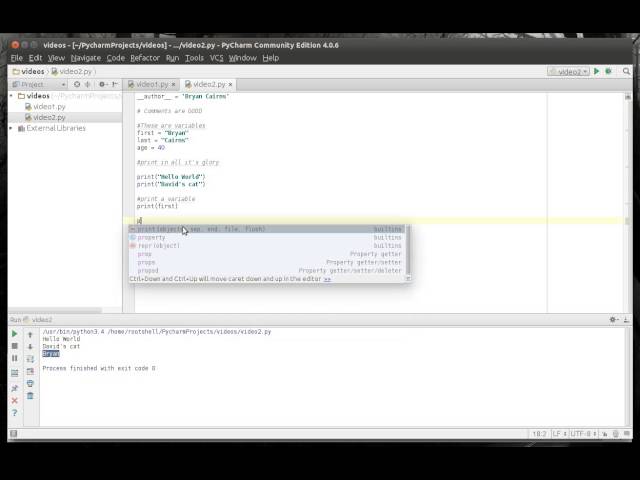Click the Project panel horizontal scrollbar
This screenshot has width=640, height=480.
(55, 311)
